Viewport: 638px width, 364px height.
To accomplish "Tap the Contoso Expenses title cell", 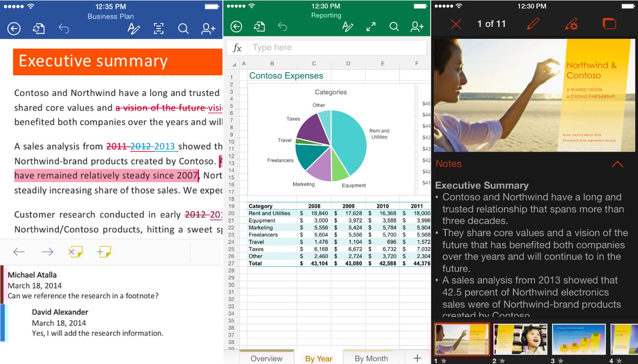I will pyautogui.click(x=286, y=76).
